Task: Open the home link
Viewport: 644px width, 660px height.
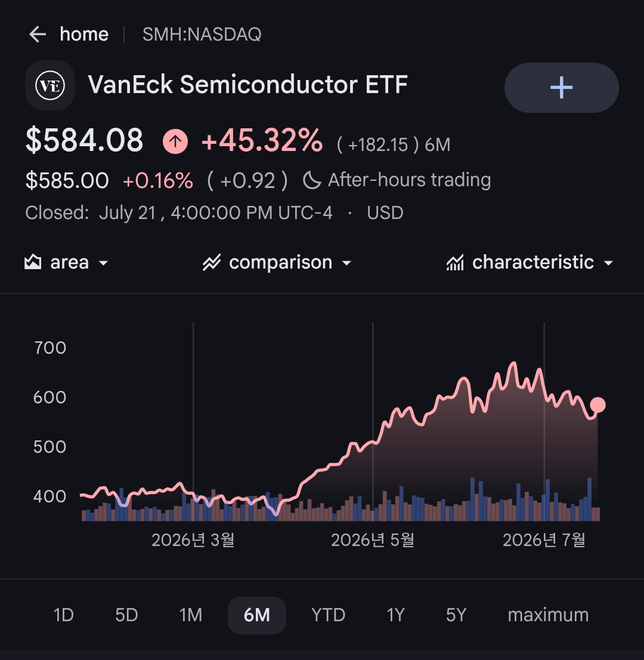Action: click(x=84, y=34)
